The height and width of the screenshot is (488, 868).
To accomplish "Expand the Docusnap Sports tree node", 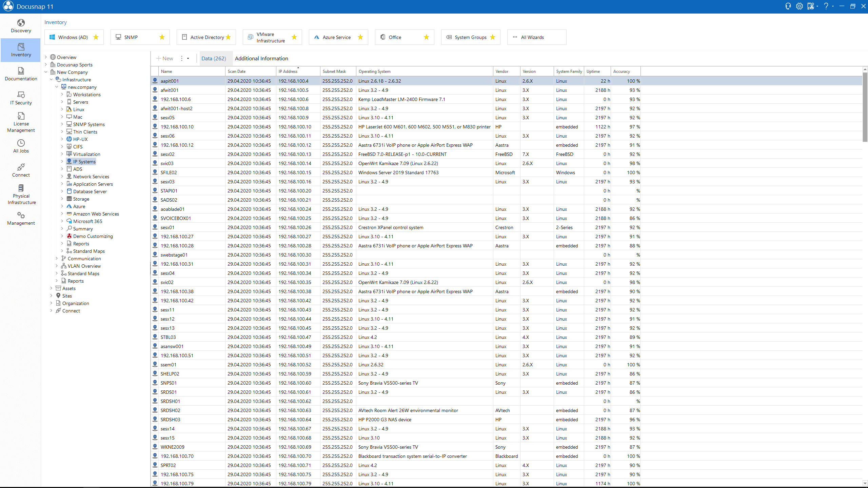I will (46, 65).
